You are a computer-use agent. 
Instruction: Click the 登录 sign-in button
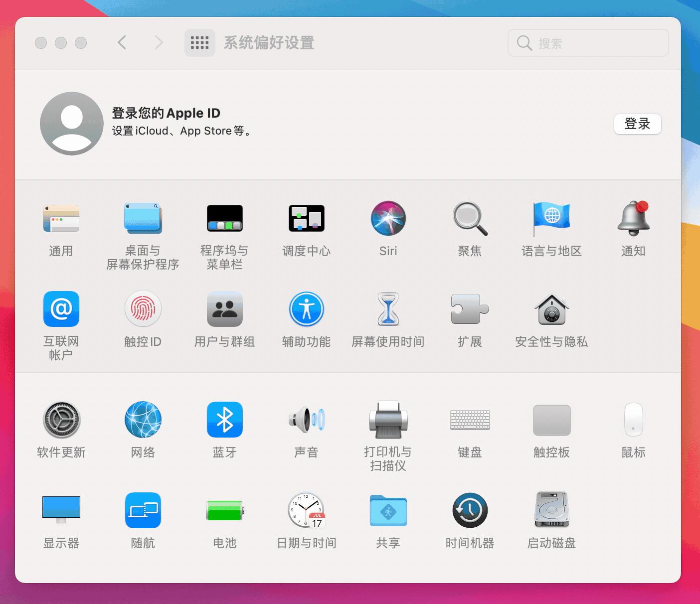637,124
